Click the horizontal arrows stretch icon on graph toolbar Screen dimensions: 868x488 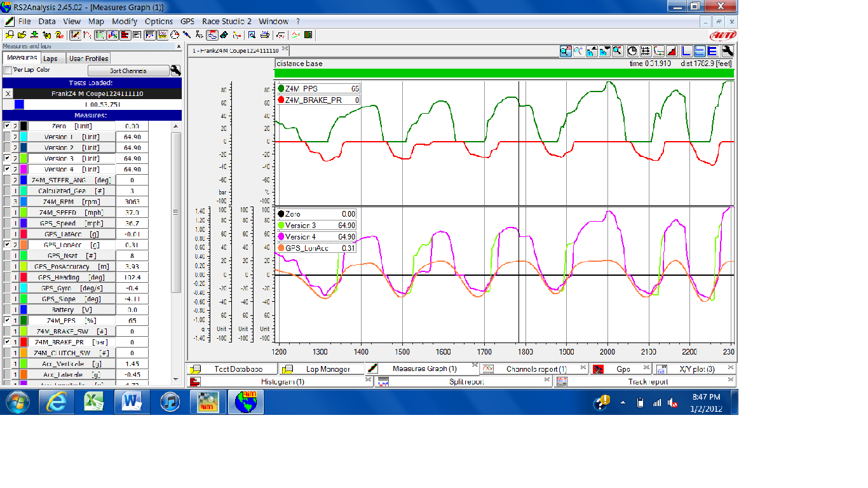point(646,51)
